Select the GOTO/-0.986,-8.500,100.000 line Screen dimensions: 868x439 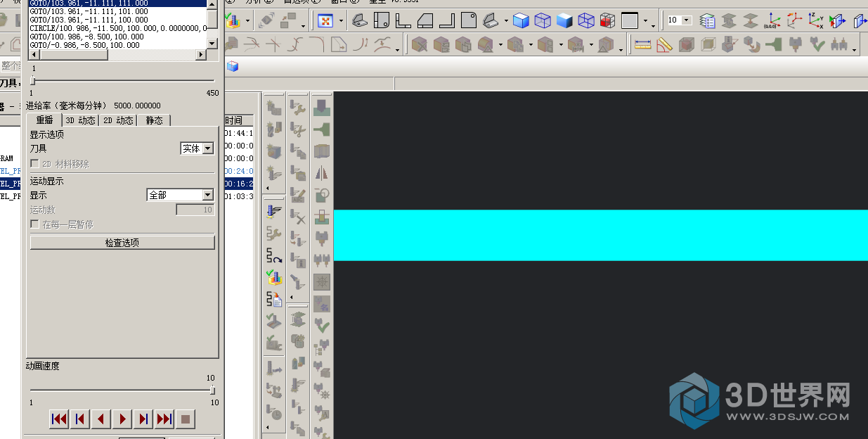(x=118, y=45)
